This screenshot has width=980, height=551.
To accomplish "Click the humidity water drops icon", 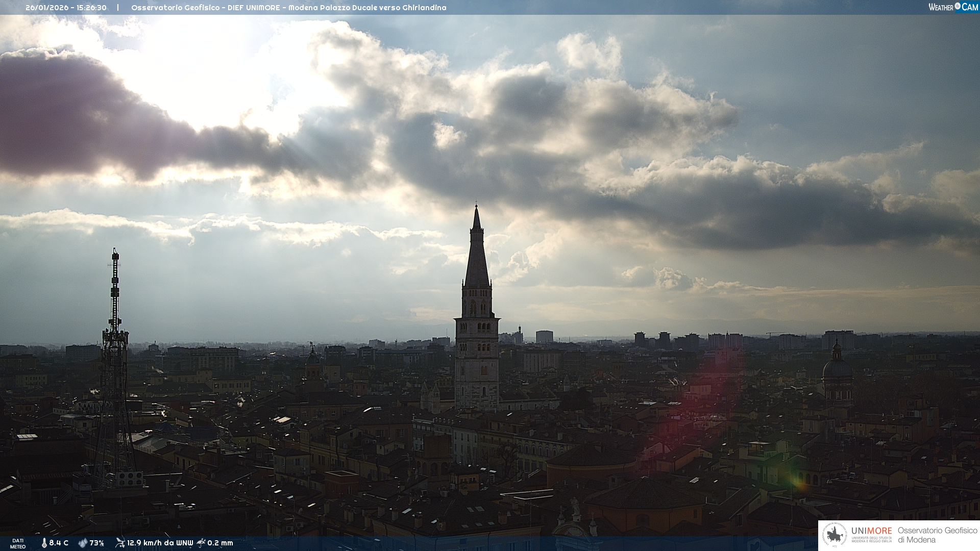I will (83, 543).
